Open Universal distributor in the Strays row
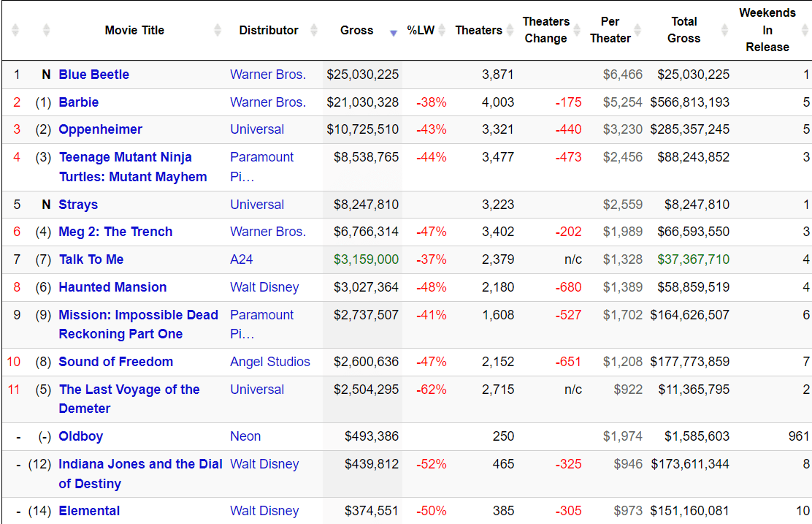Viewport: 812px width, 524px height. [x=257, y=205]
